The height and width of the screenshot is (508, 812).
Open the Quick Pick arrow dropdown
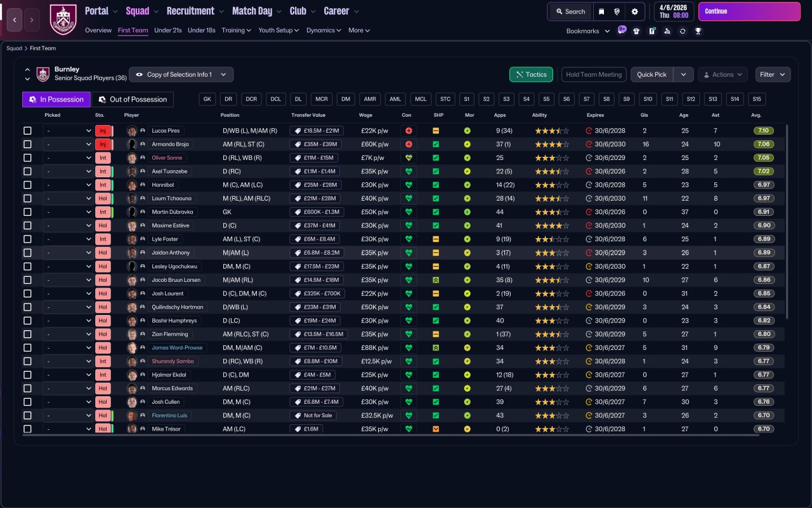tap(683, 74)
